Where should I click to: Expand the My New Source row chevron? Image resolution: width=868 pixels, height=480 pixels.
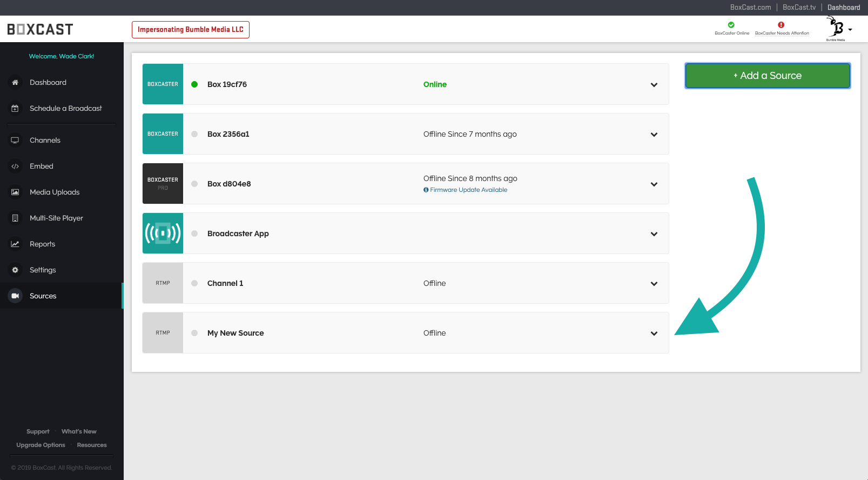pos(654,334)
